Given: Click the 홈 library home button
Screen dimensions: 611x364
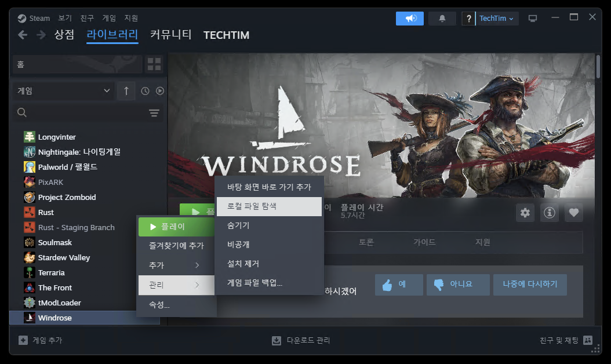Looking at the screenshot, I should click(78, 64).
